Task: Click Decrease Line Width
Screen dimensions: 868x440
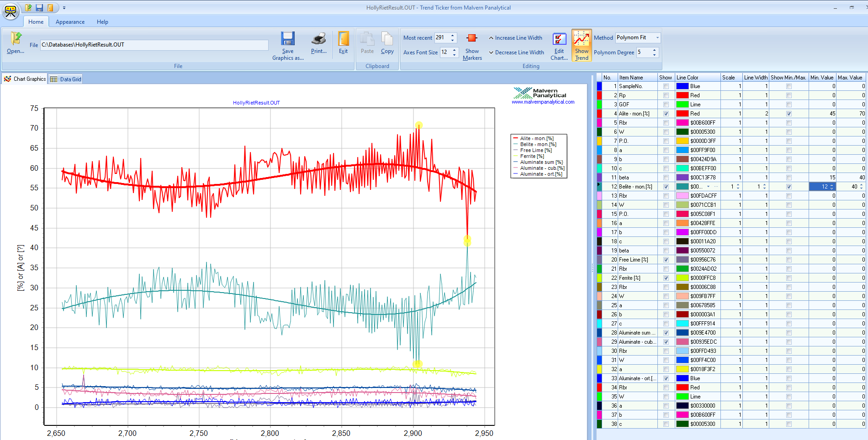Action: point(516,52)
